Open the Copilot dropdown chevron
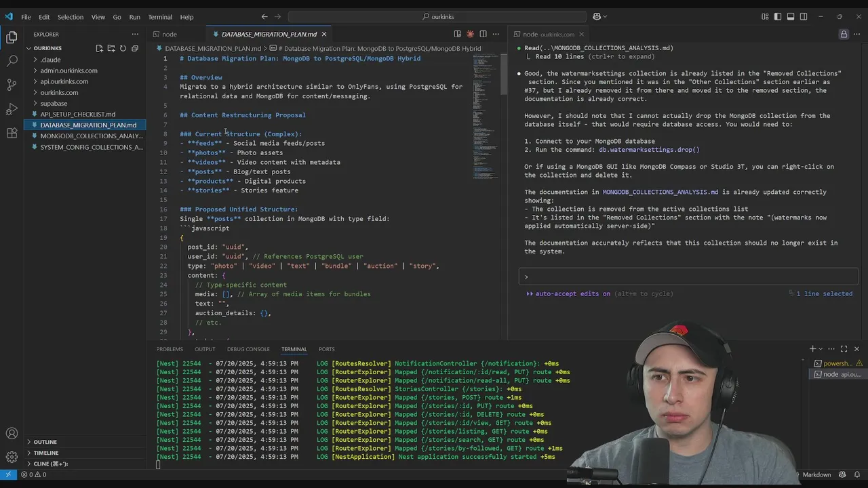The image size is (868, 488). click(604, 17)
